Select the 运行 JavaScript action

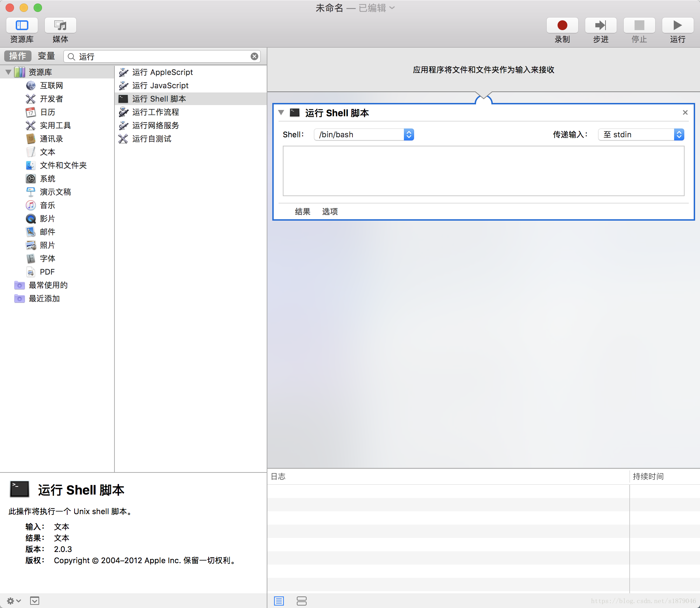point(191,85)
